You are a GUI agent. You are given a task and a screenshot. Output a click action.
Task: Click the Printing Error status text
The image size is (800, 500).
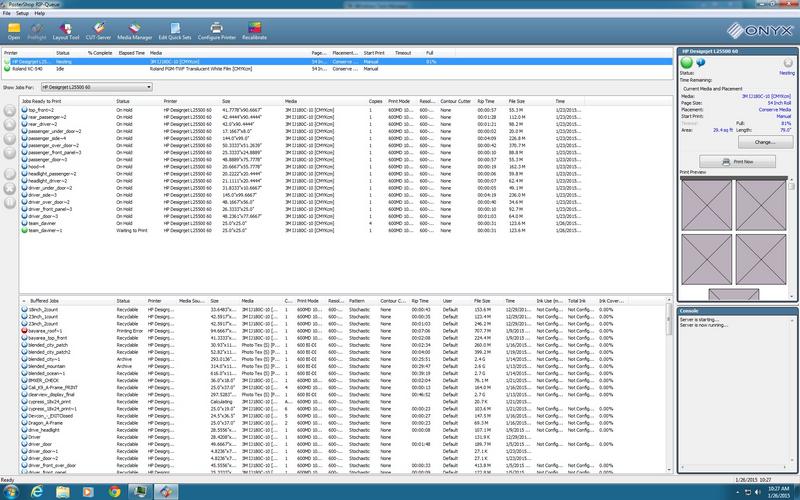pyautogui.click(x=130, y=331)
